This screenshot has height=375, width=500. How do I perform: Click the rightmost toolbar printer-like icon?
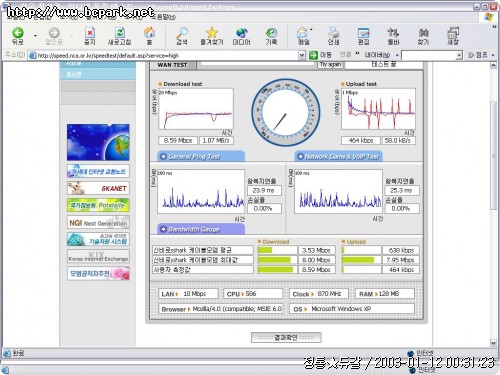[453, 33]
